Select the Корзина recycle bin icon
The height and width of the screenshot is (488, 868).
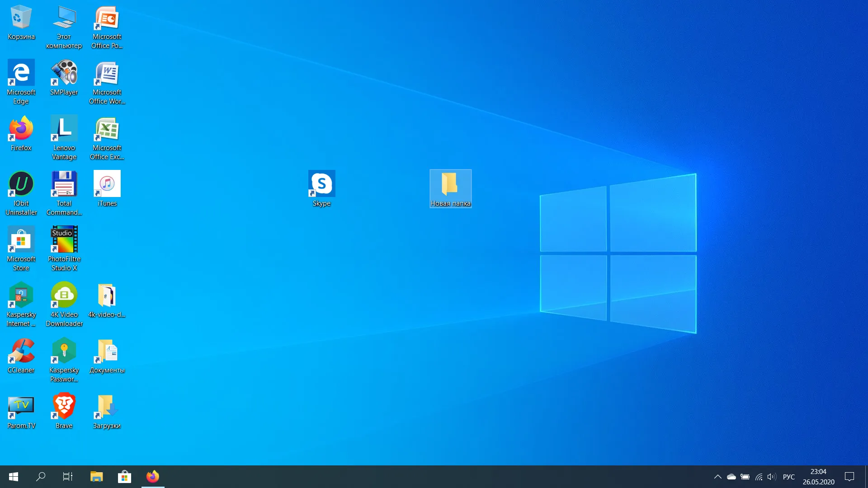[21, 23]
